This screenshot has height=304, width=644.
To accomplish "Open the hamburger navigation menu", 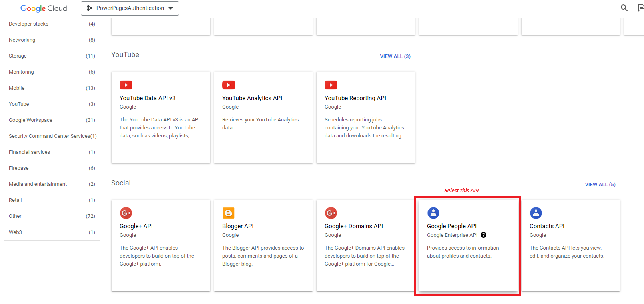I will click(8, 8).
